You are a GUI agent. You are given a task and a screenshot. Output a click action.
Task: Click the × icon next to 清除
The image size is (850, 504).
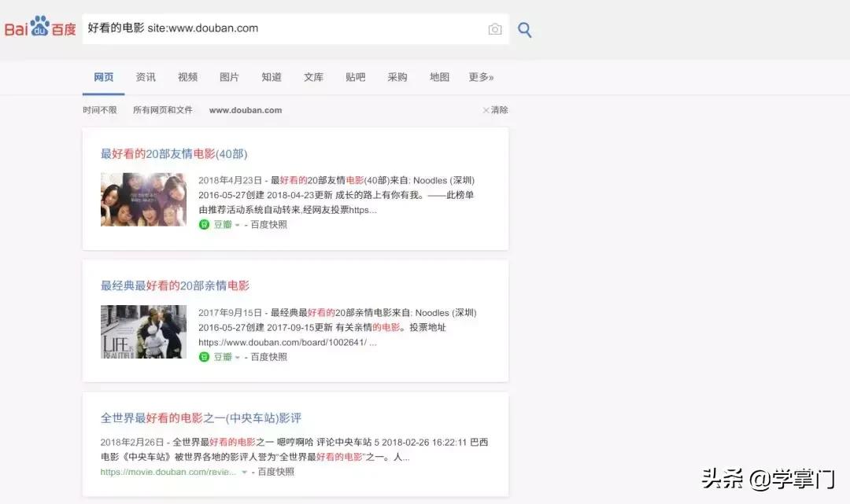click(x=485, y=110)
